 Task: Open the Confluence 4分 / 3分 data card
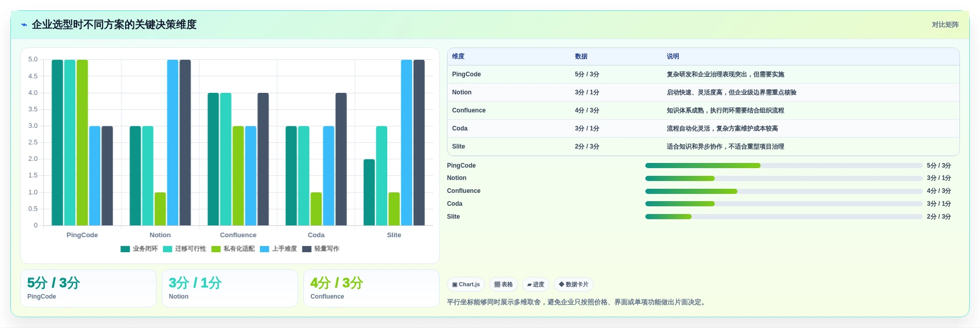coord(371,288)
